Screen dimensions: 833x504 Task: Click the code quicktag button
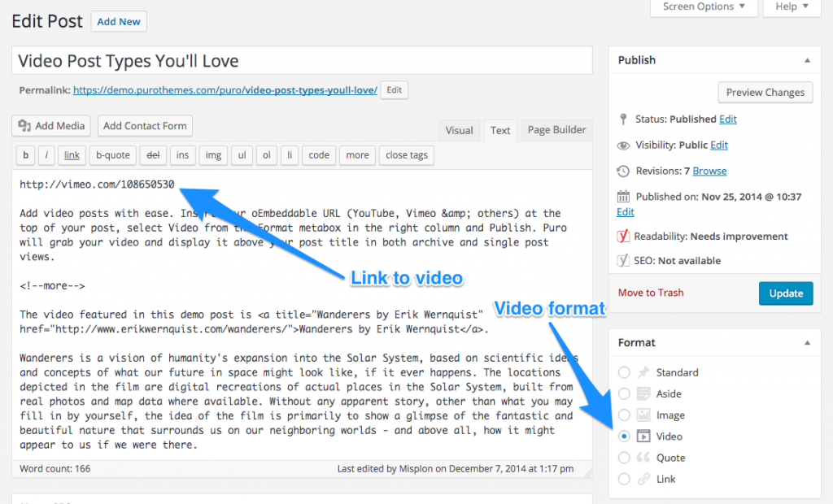point(319,155)
